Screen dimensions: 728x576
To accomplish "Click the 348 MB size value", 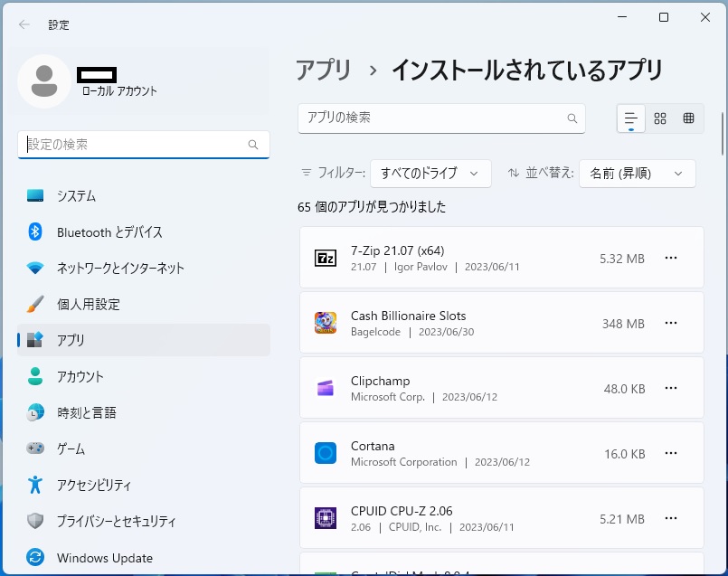I will click(623, 324).
